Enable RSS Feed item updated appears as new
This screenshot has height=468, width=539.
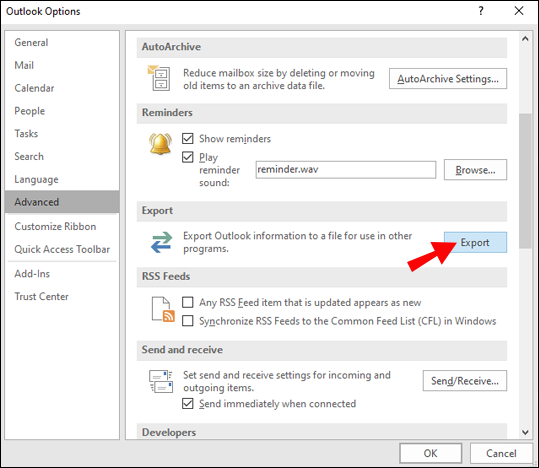[x=188, y=302]
